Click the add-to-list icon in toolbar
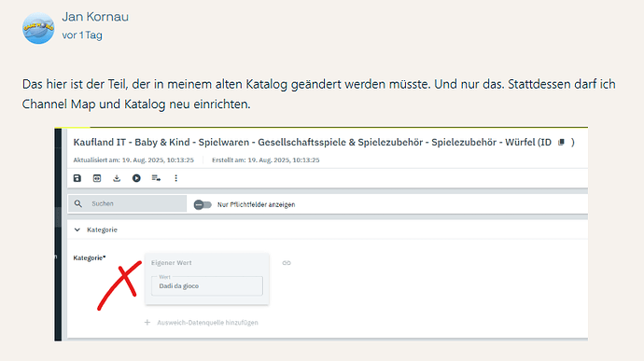The height and width of the screenshot is (361, 644). coord(156,178)
